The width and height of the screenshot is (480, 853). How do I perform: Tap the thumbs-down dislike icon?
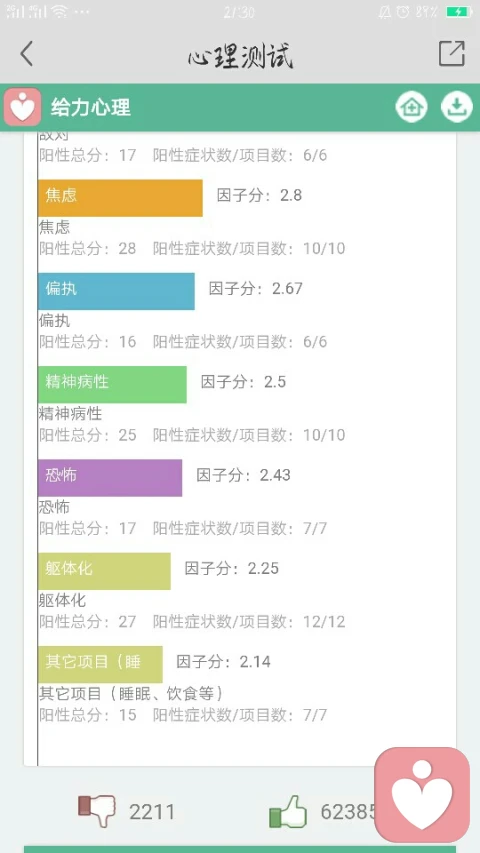click(97, 811)
